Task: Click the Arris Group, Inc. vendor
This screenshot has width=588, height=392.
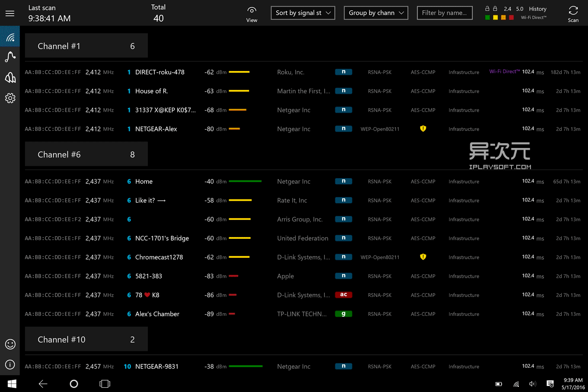Action: [300, 219]
